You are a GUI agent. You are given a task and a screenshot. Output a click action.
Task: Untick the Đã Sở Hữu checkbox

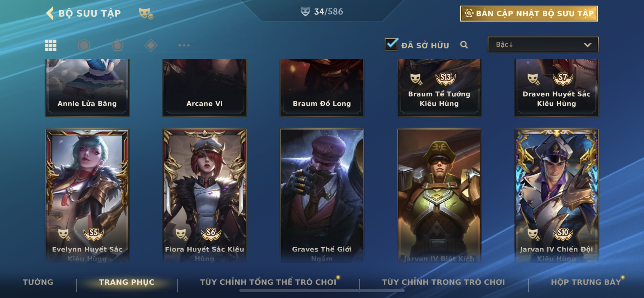[391, 45]
